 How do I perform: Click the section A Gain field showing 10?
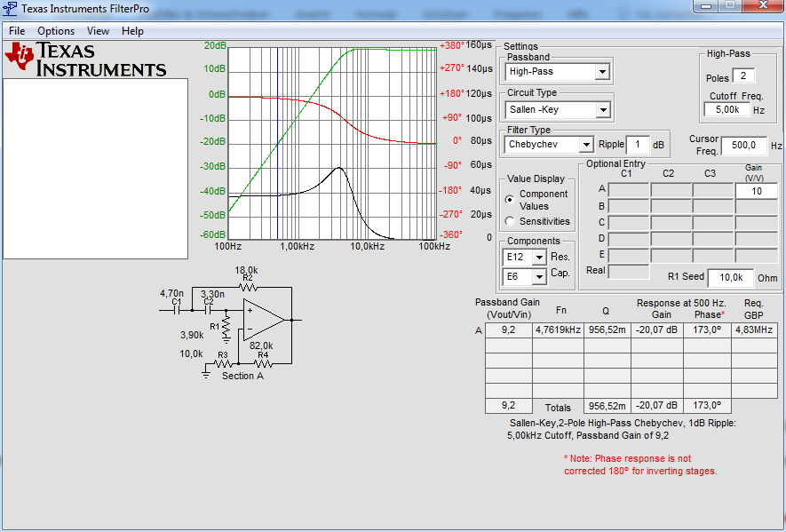(x=756, y=191)
